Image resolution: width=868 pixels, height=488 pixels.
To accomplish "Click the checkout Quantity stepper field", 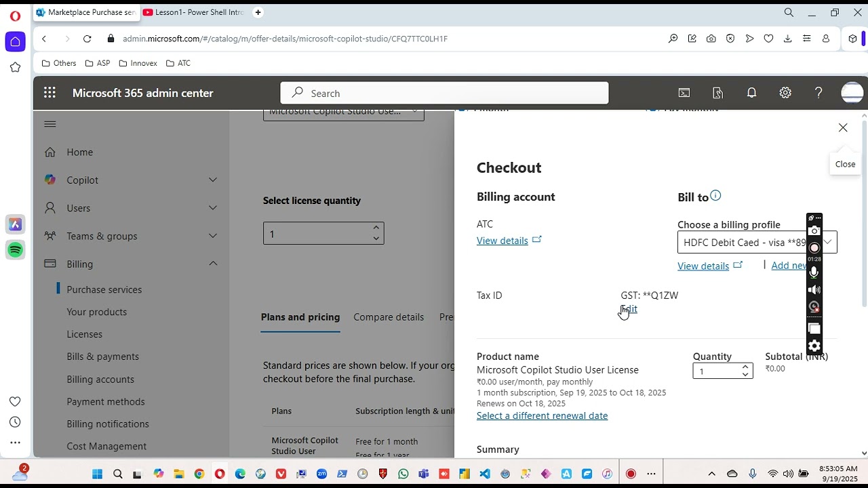I will [x=723, y=371].
